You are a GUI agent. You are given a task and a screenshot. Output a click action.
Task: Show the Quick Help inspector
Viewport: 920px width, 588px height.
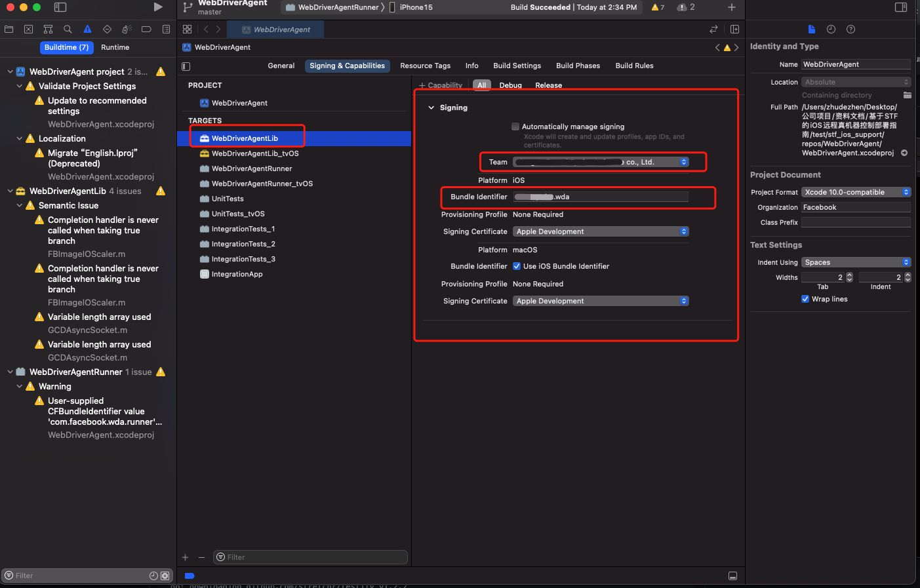[x=850, y=29]
